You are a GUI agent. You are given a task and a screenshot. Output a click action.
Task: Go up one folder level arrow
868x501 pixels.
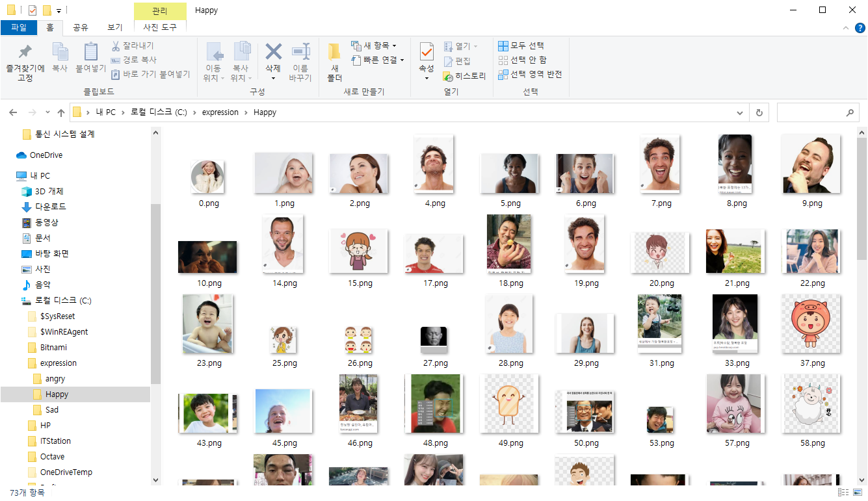61,112
